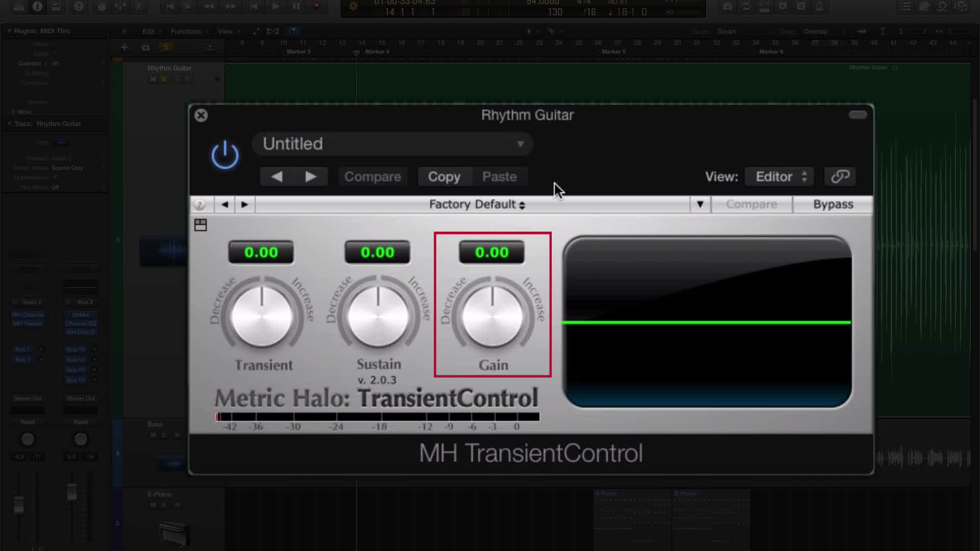The height and width of the screenshot is (551, 980).
Task: Open the Loop Browser icon
Action: click(943, 7)
